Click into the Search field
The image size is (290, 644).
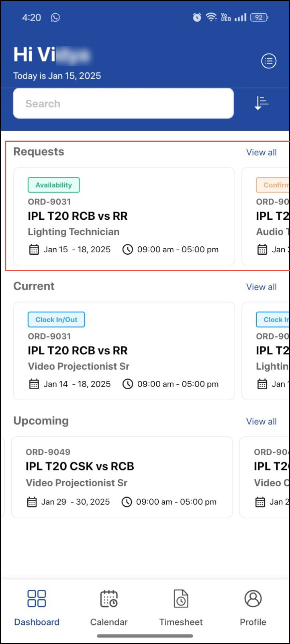tap(123, 104)
